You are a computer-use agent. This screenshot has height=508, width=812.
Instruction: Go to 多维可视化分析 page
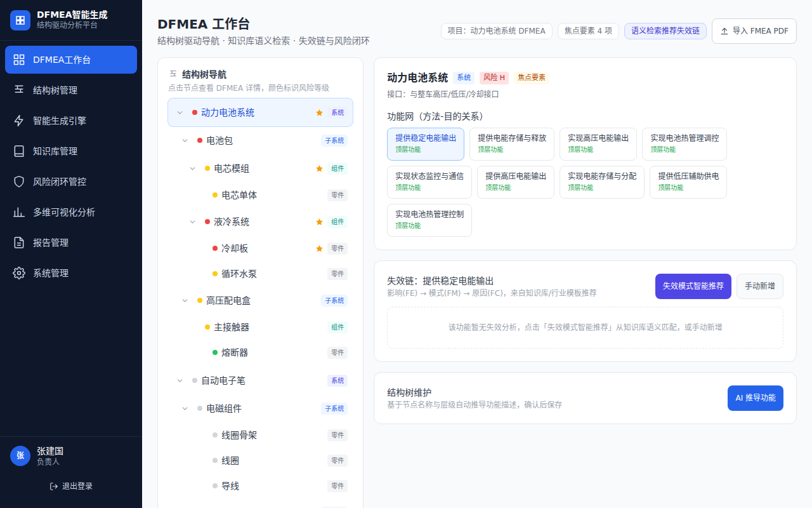click(x=71, y=212)
